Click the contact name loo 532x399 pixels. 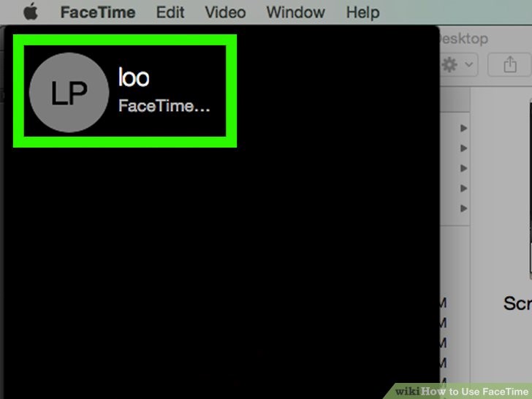134,77
